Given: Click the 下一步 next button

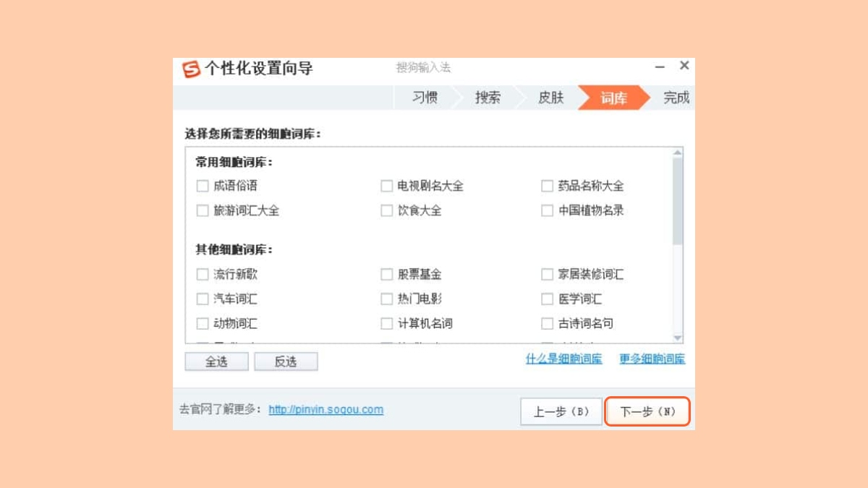Looking at the screenshot, I should pos(647,410).
